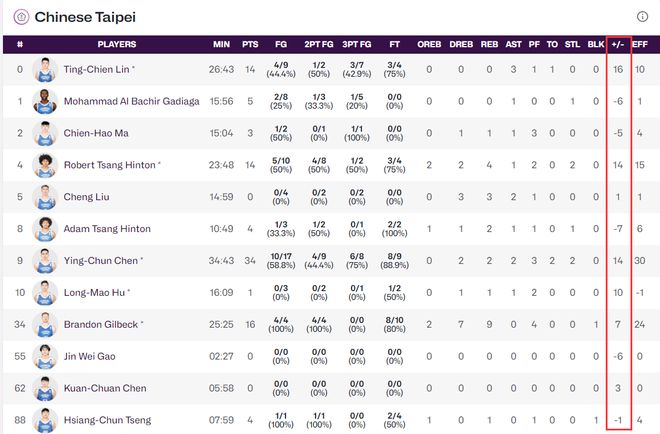Sort table by MIN column header
Screen dimensions: 660x434
(x=221, y=44)
